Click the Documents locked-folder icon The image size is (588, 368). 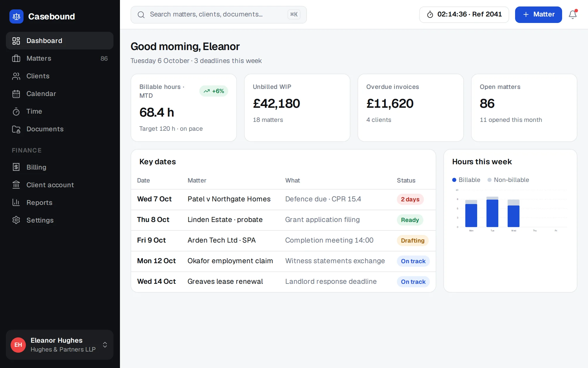[16, 129]
